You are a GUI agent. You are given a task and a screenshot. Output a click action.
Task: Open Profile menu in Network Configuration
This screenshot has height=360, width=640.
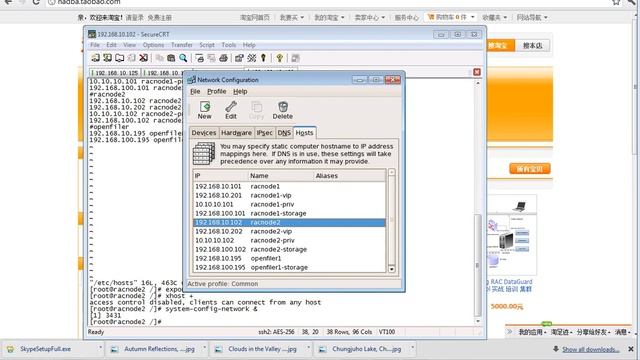click(216, 91)
